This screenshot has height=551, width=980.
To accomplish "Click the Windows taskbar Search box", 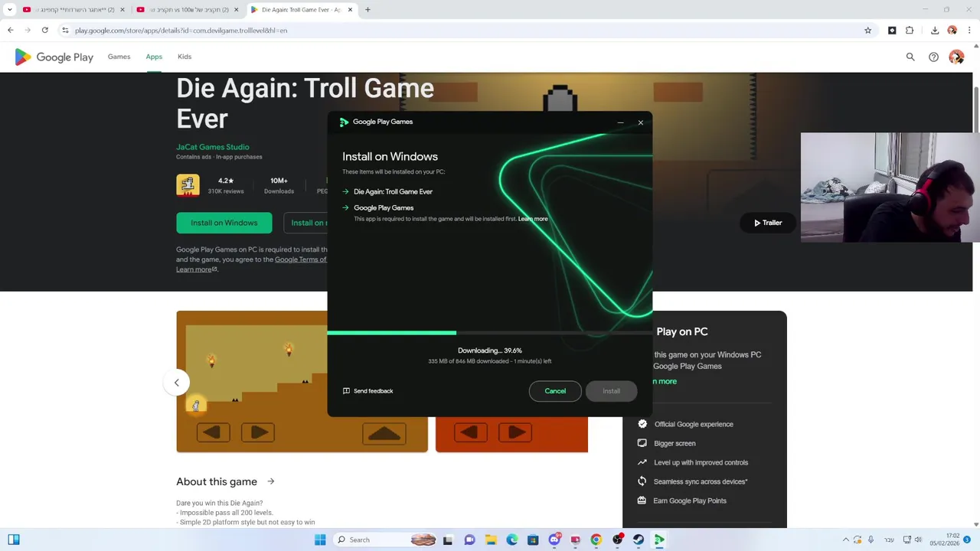I will pyautogui.click(x=386, y=540).
